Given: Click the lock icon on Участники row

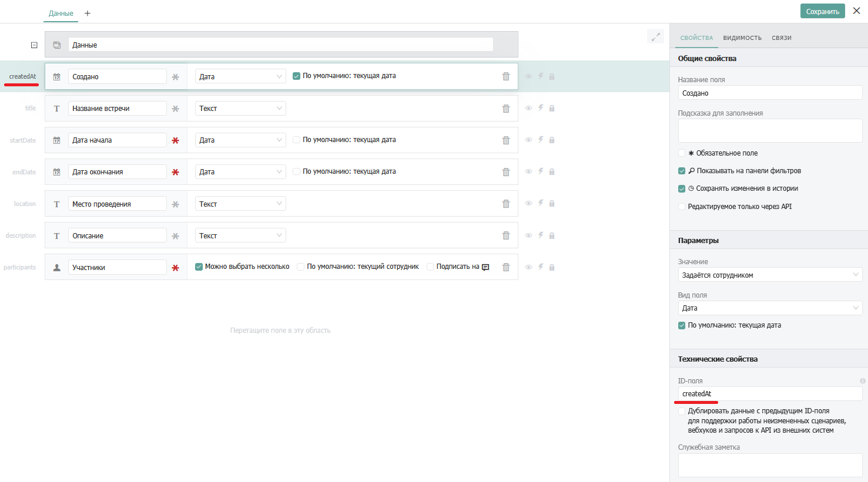Looking at the screenshot, I should coord(552,268).
